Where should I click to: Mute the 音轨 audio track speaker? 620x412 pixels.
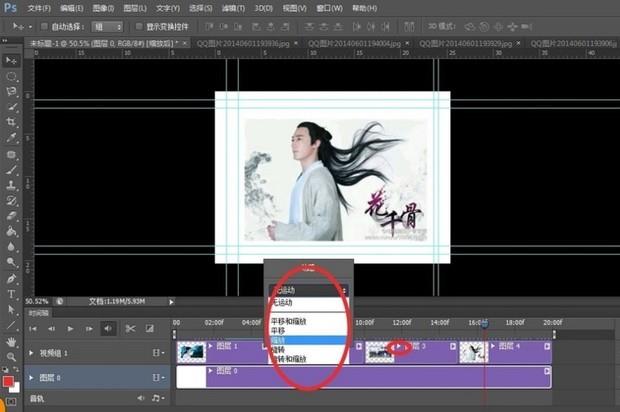tap(140, 398)
